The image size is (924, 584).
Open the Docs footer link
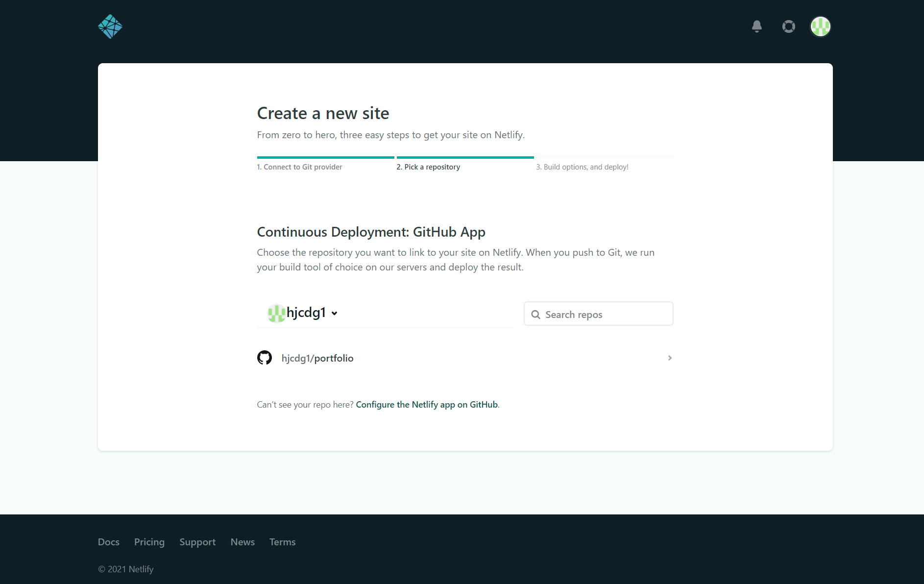click(109, 542)
